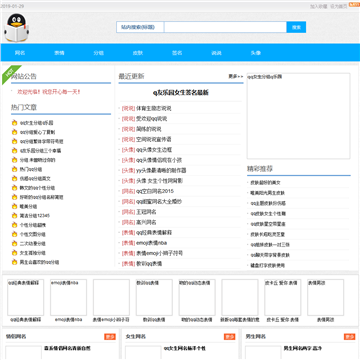
Task: Open thumbnail for 表情emoji小狮子符号
Action: [x=111, y=297]
